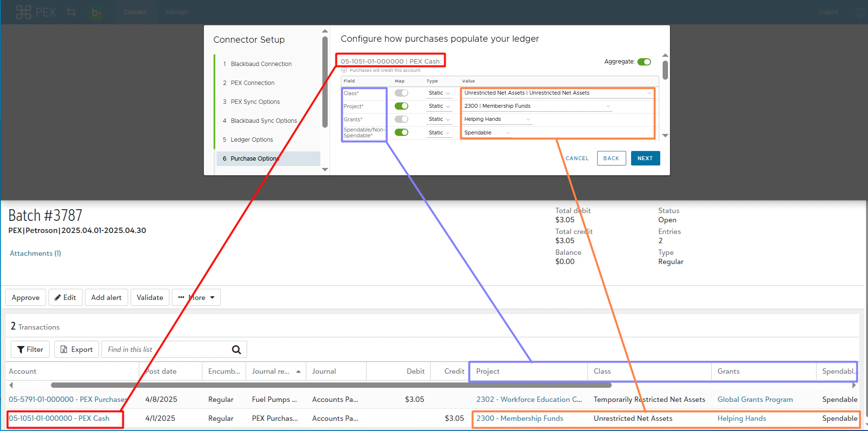Open 2302 Workforce Education project link
Image resolution: width=868 pixels, height=431 pixels.
529,399
